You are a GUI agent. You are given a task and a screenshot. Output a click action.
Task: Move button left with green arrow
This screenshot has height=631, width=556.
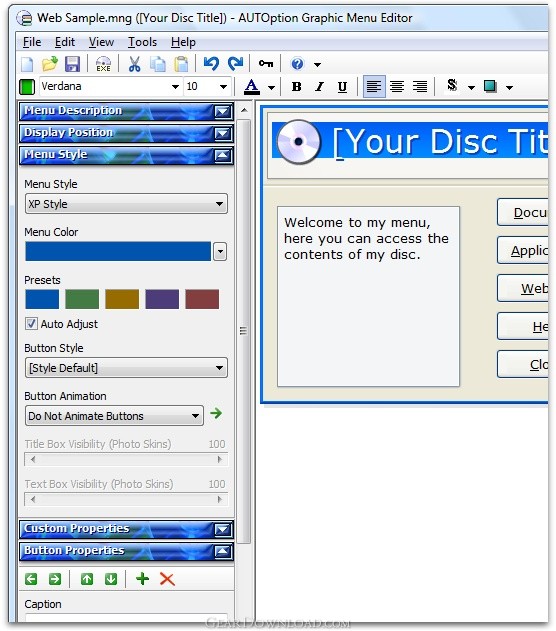pos(31,579)
